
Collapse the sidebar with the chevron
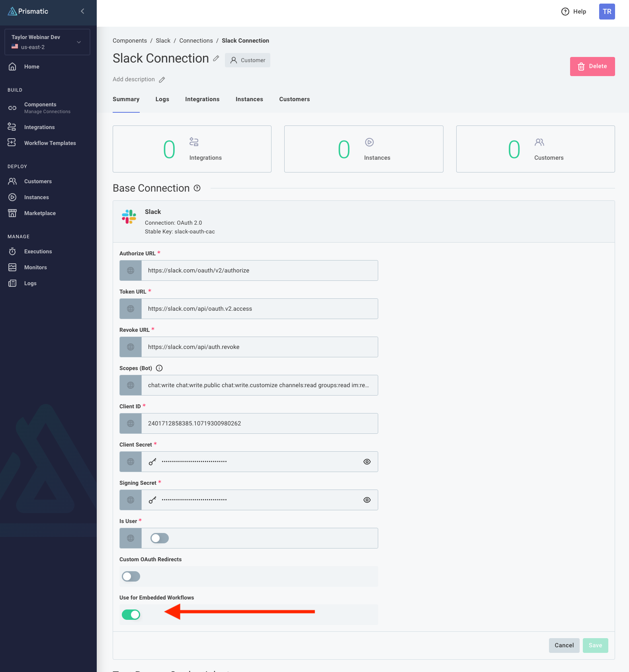coord(82,11)
